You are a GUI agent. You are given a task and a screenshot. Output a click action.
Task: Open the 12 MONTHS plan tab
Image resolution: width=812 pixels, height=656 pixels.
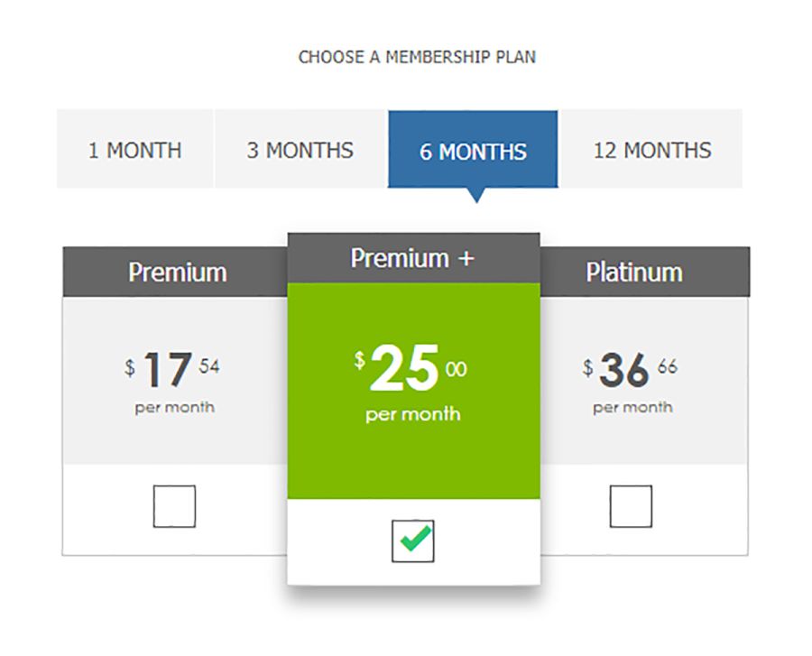coord(651,149)
